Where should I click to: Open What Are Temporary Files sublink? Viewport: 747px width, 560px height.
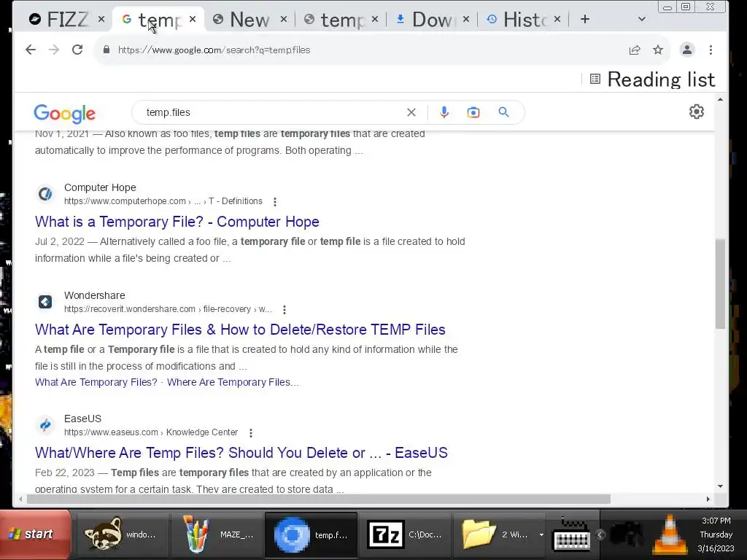tap(96, 382)
